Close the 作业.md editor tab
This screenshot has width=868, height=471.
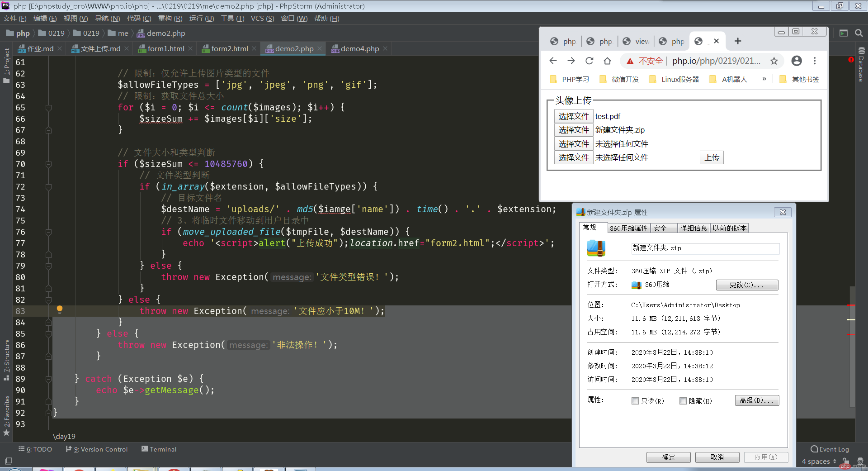59,48
